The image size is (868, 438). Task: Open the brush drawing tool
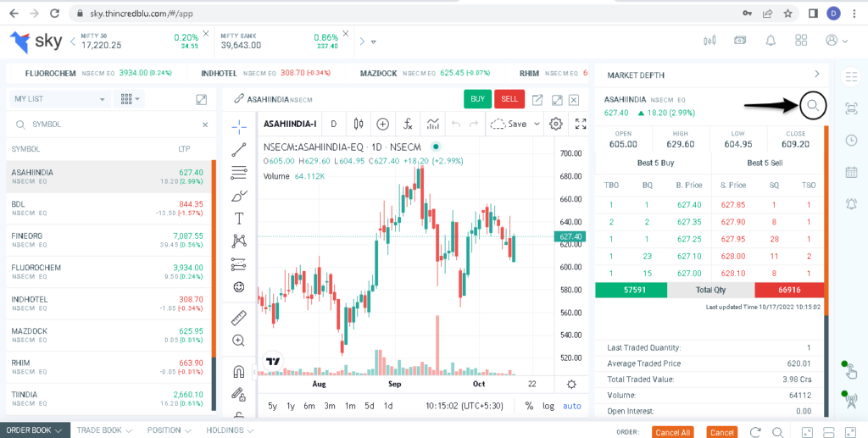239,195
